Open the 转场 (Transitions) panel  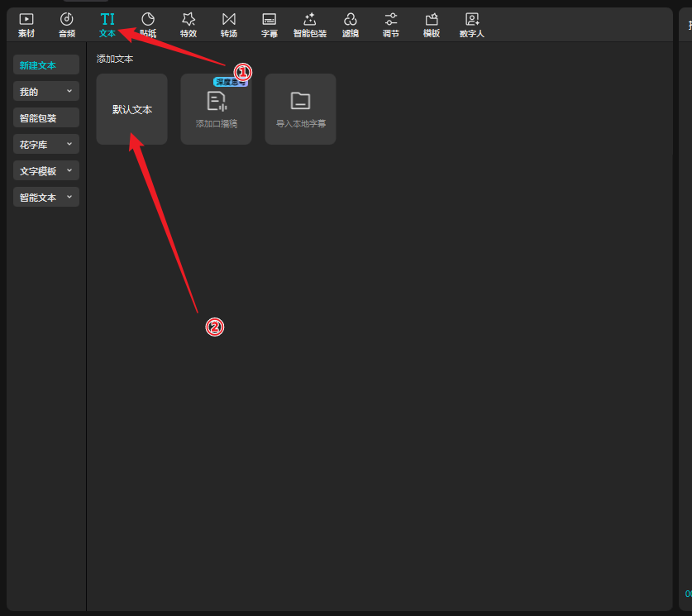(x=229, y=25)
